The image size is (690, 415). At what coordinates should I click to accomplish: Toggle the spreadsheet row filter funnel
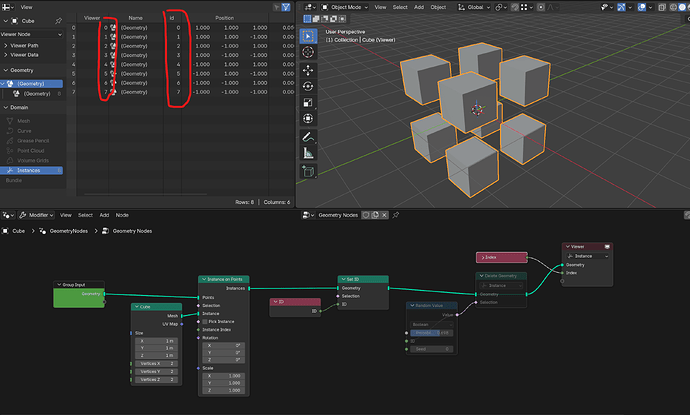click(286, 7)
